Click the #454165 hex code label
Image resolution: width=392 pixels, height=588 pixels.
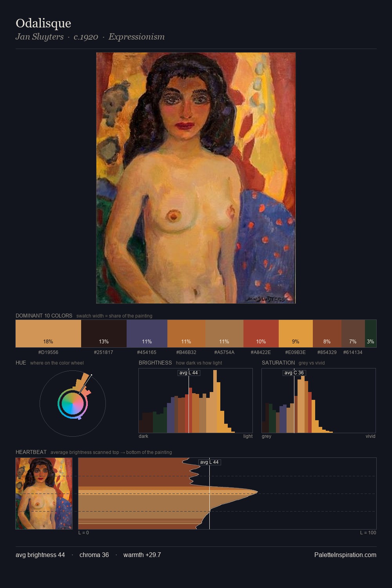click(147, 352)
